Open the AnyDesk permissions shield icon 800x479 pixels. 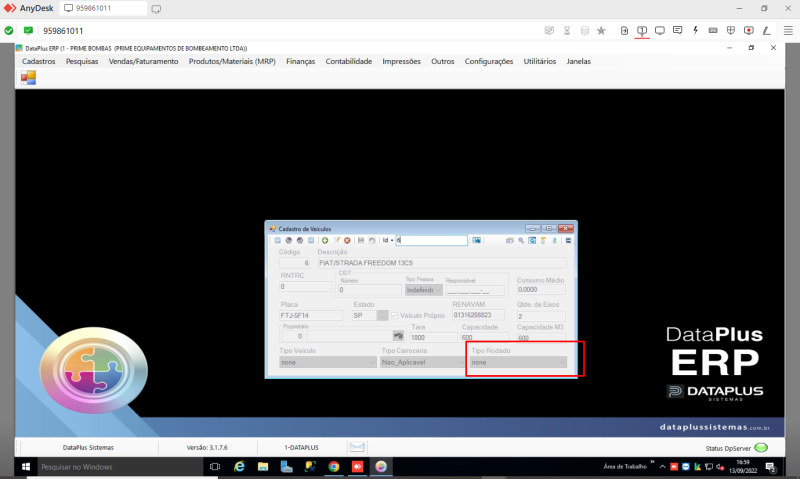pos(731,31)
